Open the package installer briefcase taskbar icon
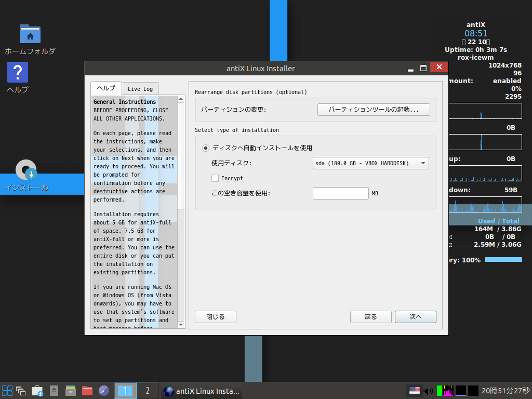 pos(37,391)
